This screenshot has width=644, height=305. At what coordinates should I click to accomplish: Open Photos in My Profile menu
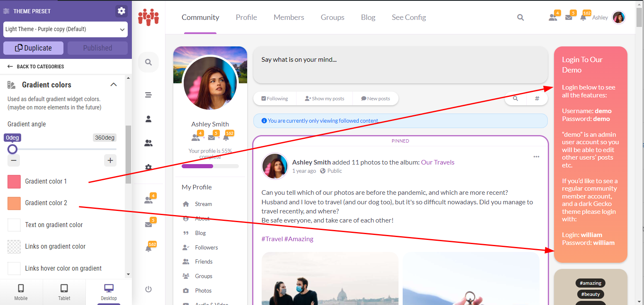(203, 290)
